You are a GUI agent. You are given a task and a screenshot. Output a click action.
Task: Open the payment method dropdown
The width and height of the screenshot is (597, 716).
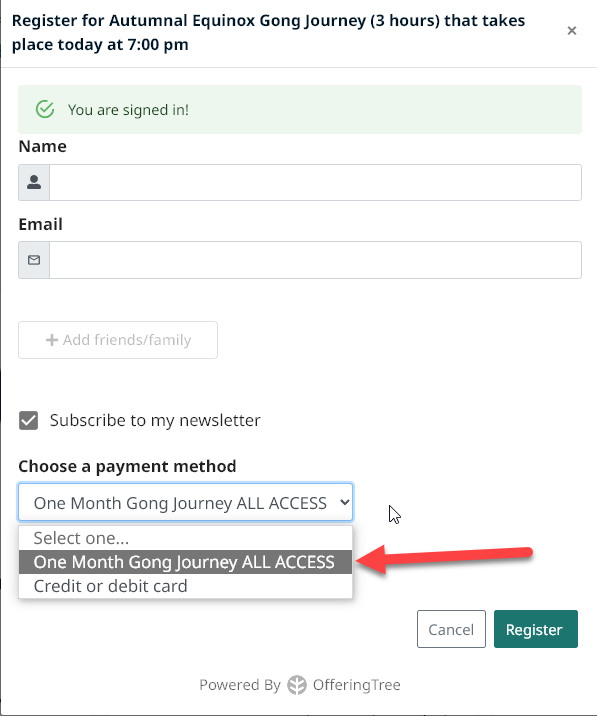[x=185, y=502]
